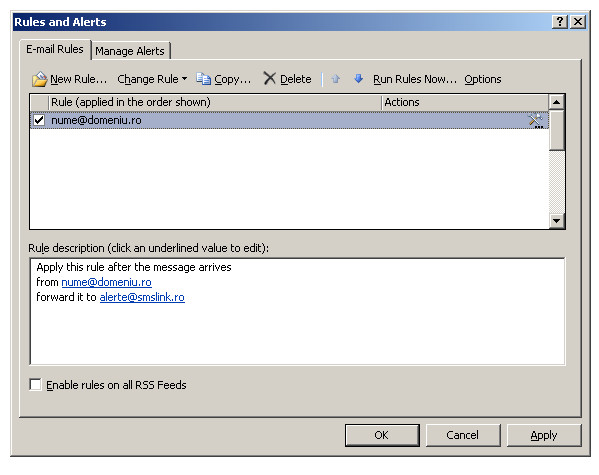Click the Delete X icon
The image size is (599, 475).
[x=269, y=79]
